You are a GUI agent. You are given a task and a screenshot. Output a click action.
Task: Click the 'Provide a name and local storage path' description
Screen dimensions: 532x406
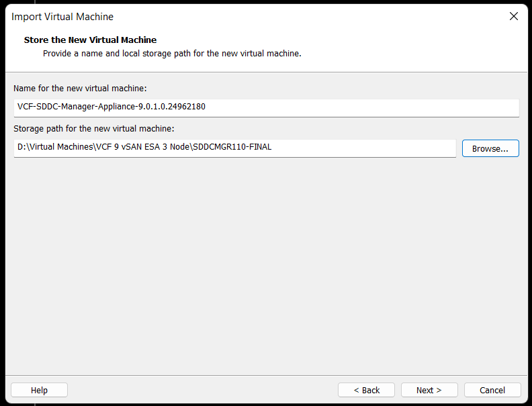click(x=172, y=54)
